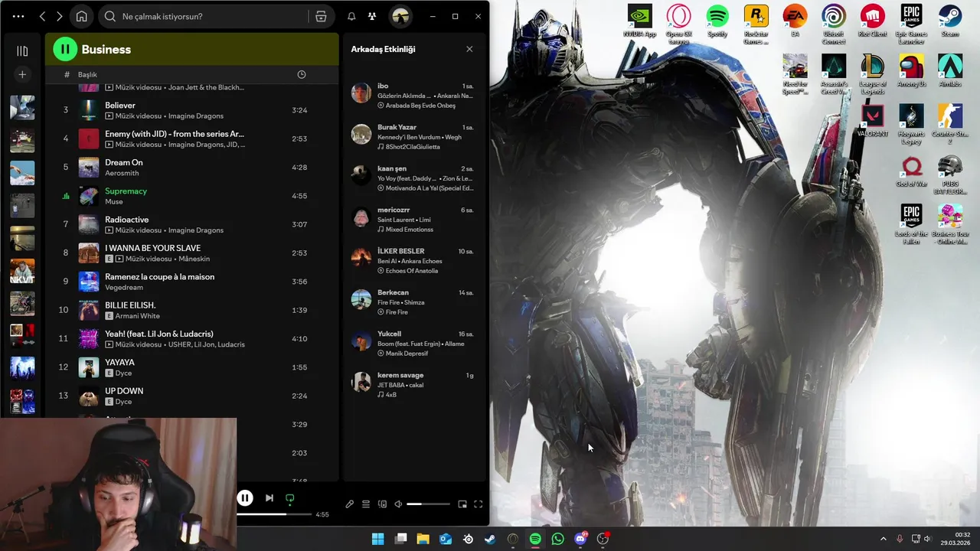Open Among Us desktop shortcut

pos(911,71)
